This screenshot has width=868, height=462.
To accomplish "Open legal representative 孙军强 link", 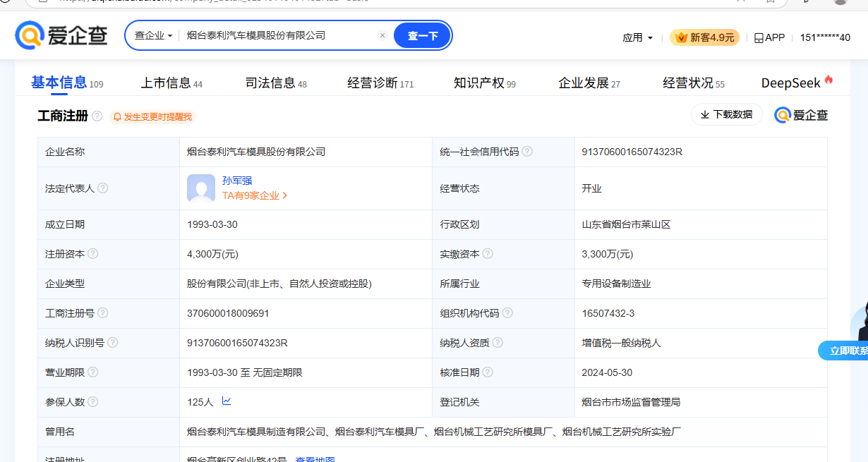I will (237, 181).
